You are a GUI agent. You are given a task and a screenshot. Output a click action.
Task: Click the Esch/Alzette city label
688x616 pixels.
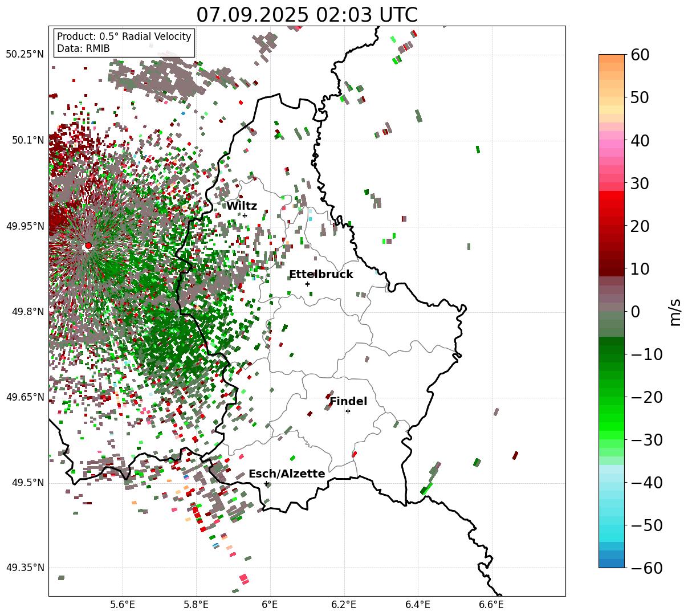287,474
